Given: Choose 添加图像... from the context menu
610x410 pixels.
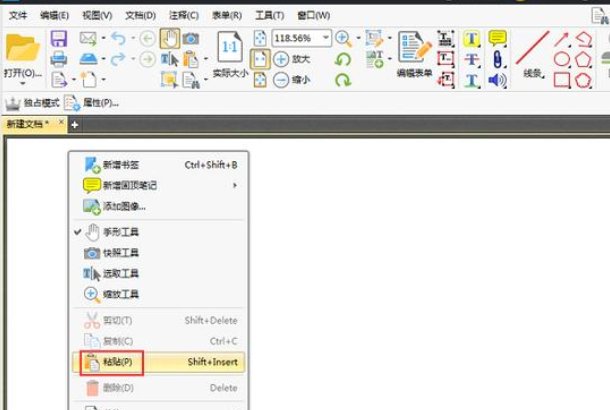Looking at the screenshot, I should [160, 206].
